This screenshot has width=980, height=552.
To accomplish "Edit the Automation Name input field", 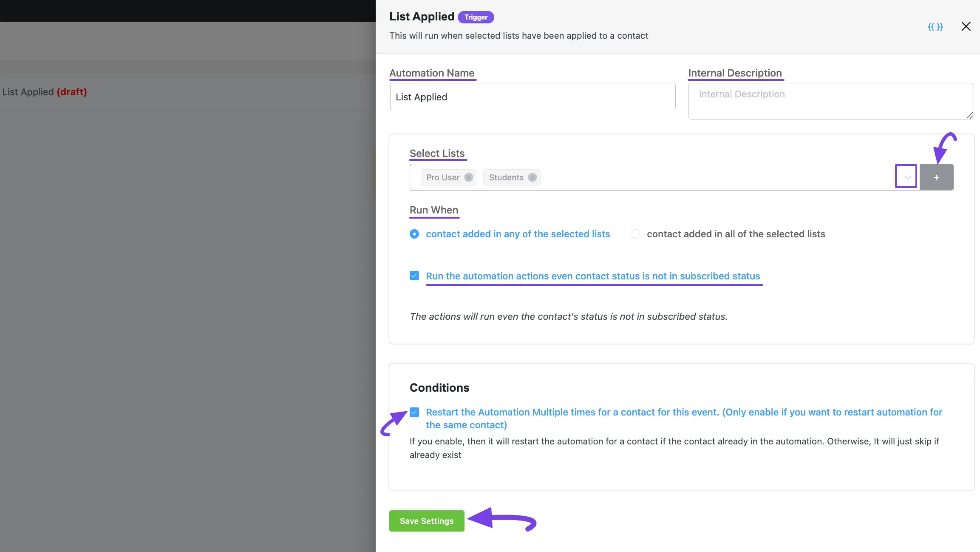I will tap(532, 96).
